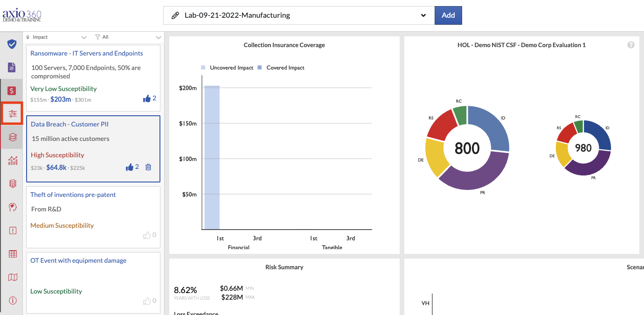Open the head profile sidebar icon
The image size is (644, 315).
[x=13, y=207]
